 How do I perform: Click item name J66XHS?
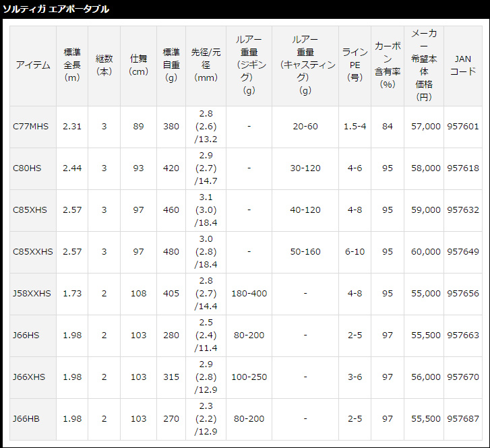pos(29,377)
